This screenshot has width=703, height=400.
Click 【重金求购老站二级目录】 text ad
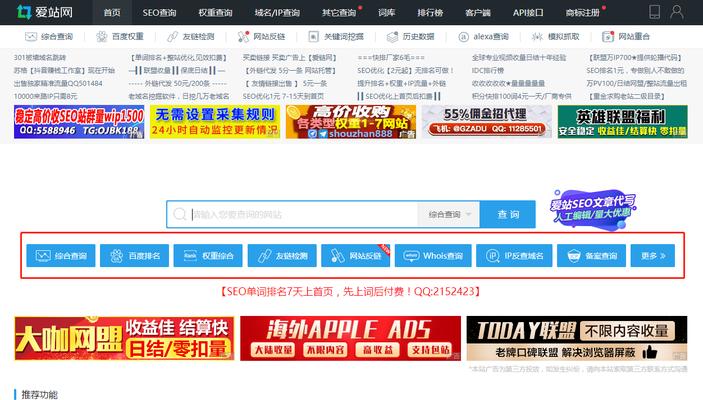627,96
